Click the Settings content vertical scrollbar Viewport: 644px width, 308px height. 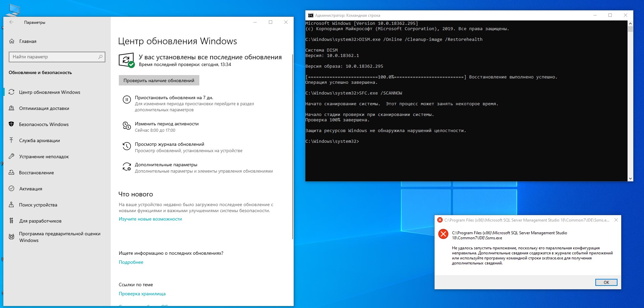tap(293, 147)
